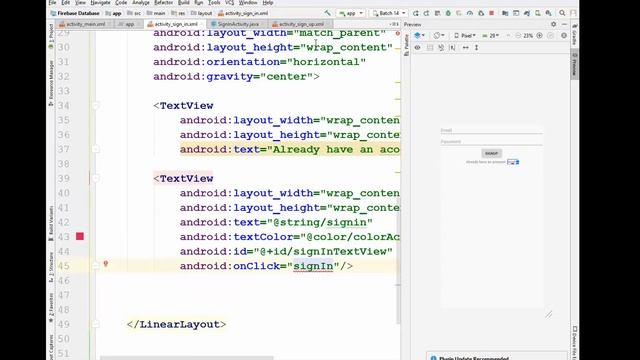Open the Structure side panel
Viewport: 640px width, 360px height.
51,267
